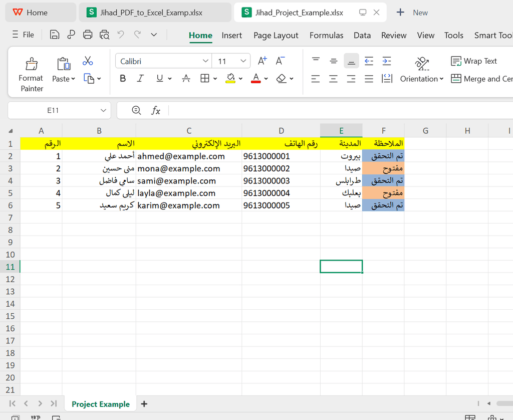
Task: Click the Print icon in quick access toolbar
Action: click(x=88, y=35)
